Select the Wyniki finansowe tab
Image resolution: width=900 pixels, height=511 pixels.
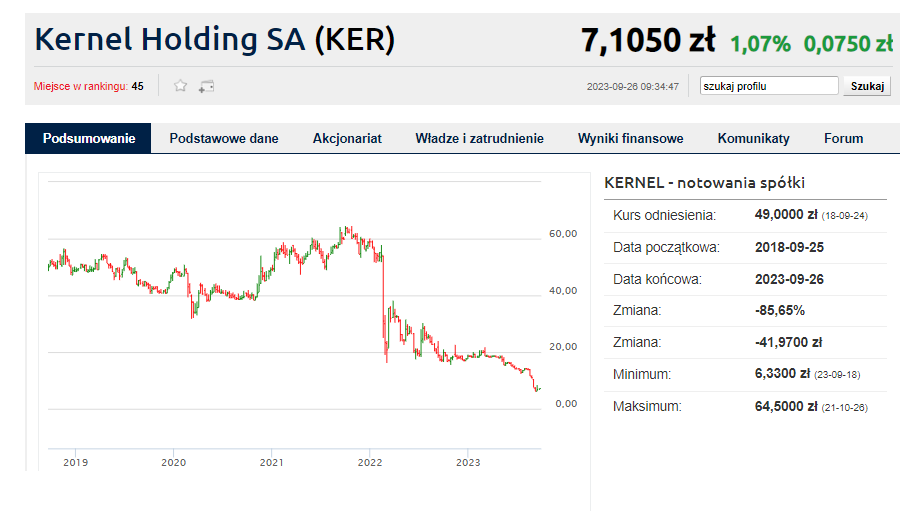[630, 139]
